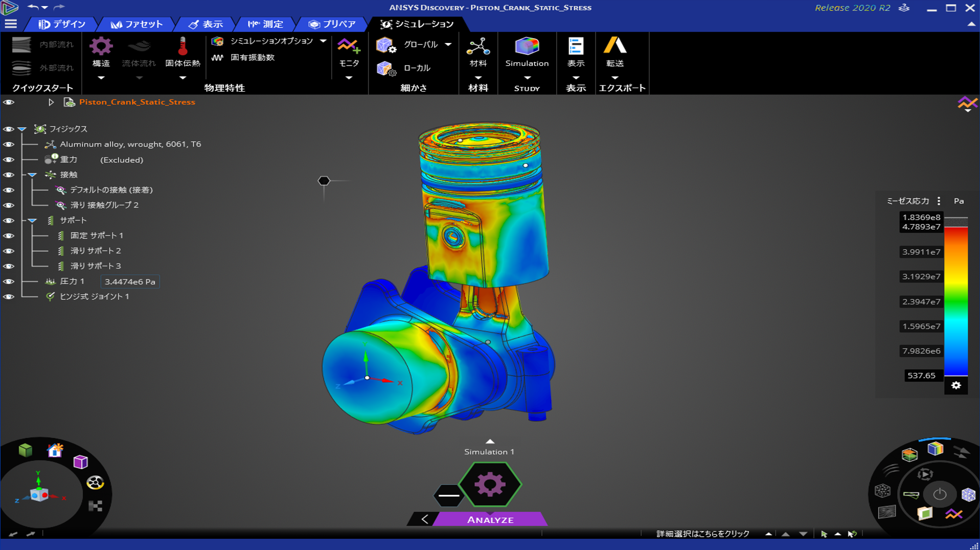Image resolution: width=980 pixels, height=550 pixels.
Task: Toggle visibility eye of フィジックス
Action: [9, 129]
